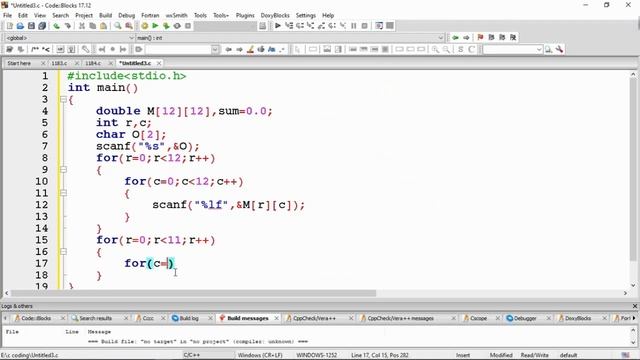Screen dimensions: 640x360
Task: Run the program with the green arrow
Action: (x=155, y=26)
